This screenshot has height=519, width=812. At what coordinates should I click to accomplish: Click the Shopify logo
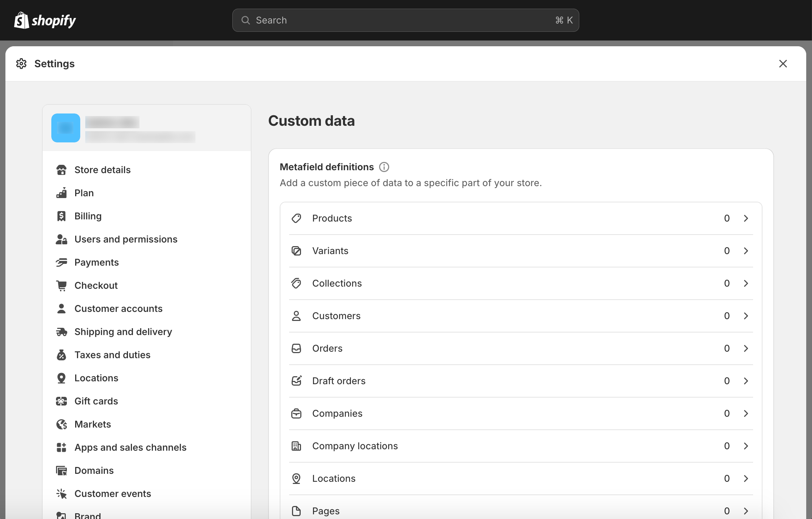(x=45, y=21)
